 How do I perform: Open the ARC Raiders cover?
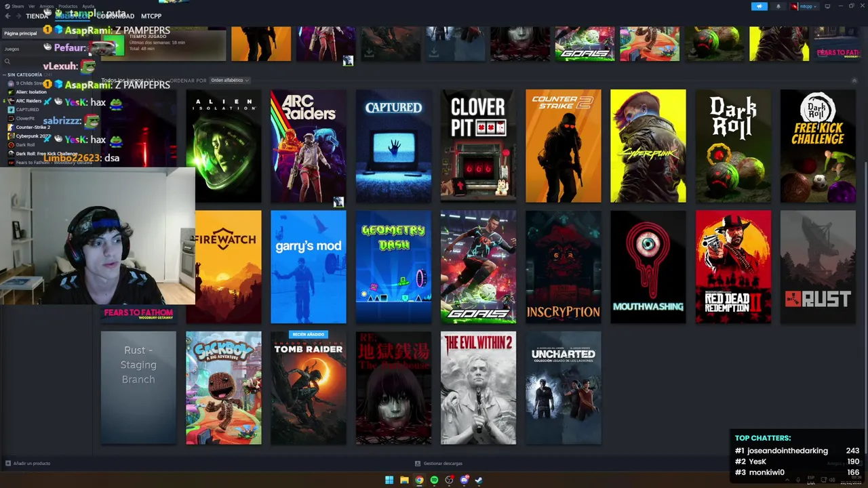tap(309, 146)
